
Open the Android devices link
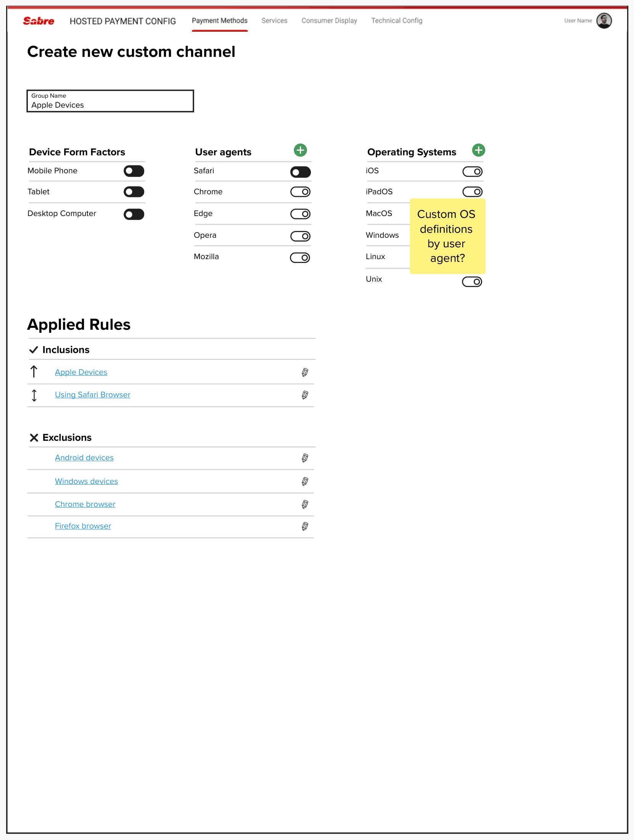(84, 458)
